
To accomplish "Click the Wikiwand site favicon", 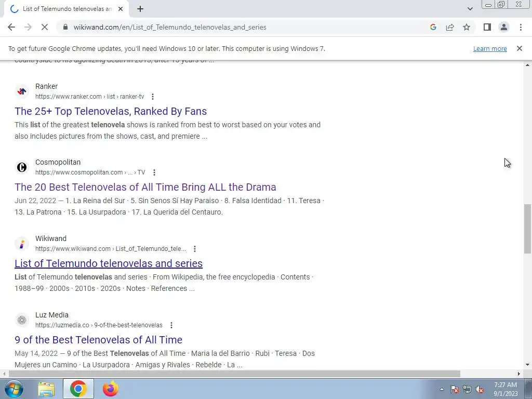I will [x=22, y=243].
